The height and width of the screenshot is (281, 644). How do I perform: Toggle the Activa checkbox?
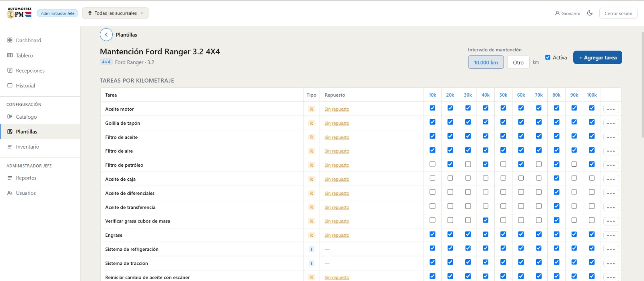548,57
